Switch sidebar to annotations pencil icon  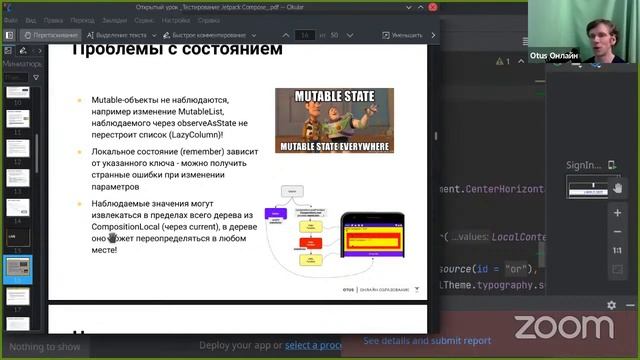pos(23,51)
